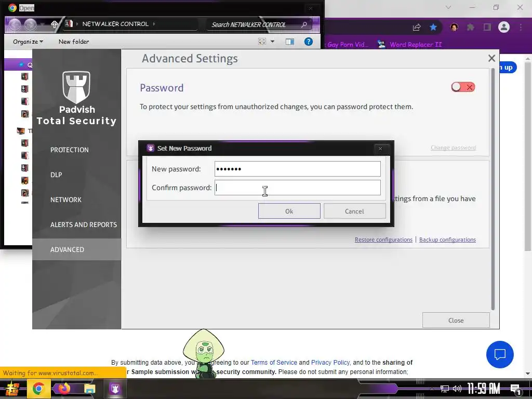
Task: Open the Chrome tab search chevron
Action: [448, 7]
